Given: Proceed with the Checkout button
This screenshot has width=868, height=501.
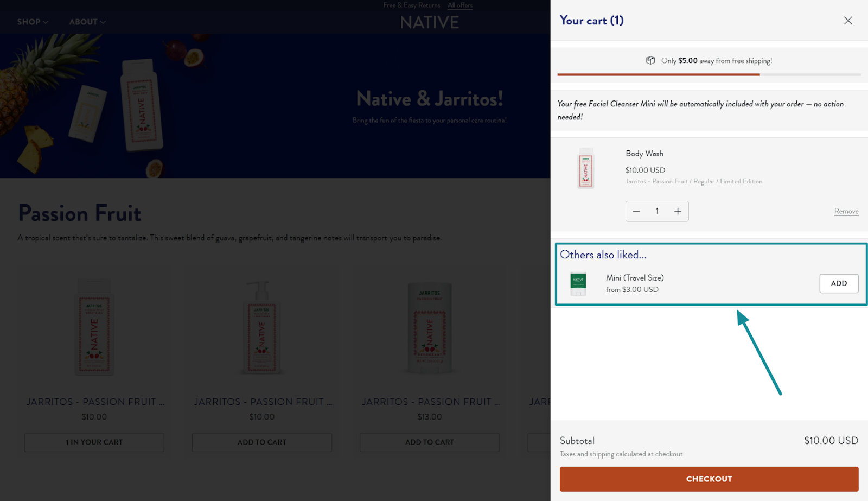Looking at the screenshot, I should [x=709, y=479].
